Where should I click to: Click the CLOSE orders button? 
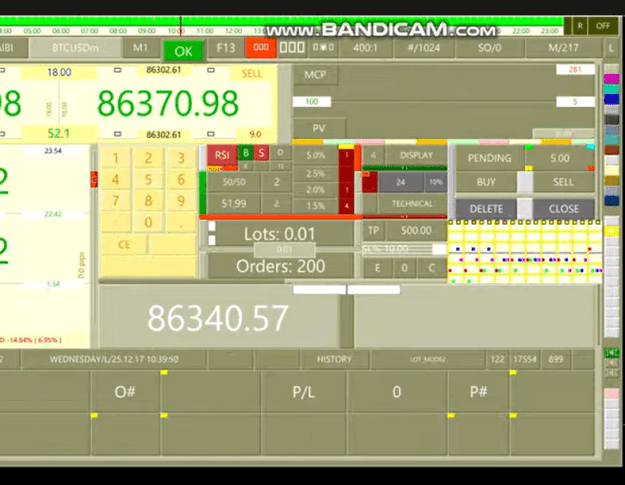563,209
